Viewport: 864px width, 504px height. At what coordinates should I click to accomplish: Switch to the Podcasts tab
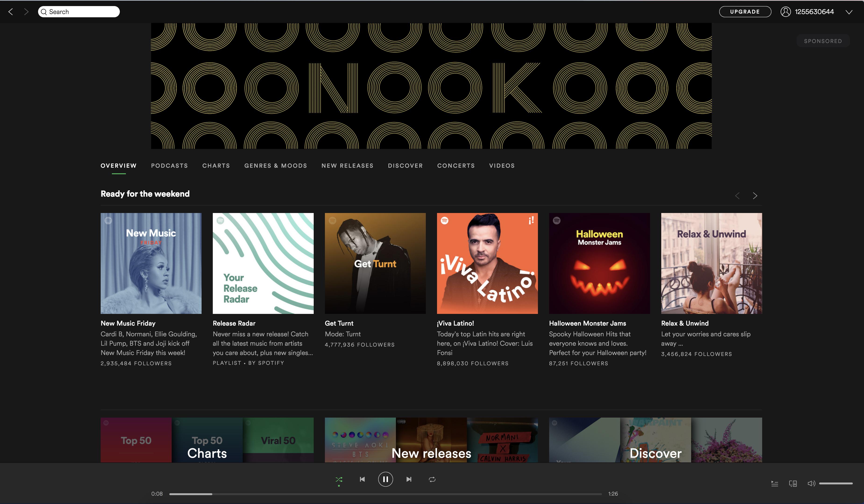point(169,166)
